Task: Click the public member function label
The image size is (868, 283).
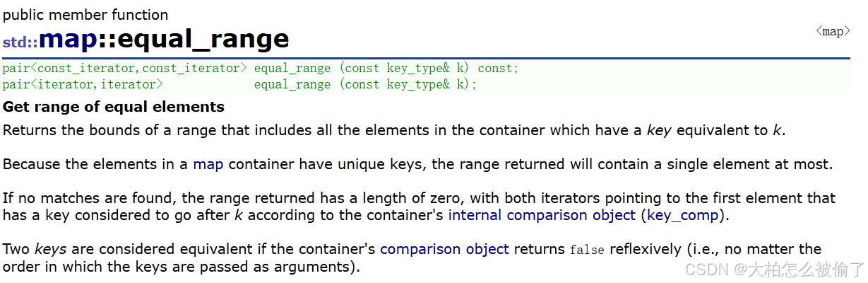Action: [x=85, y=14]
